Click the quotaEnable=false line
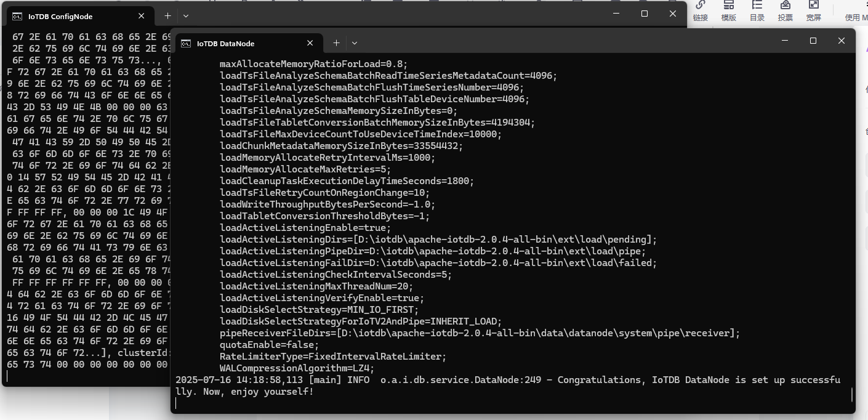 tap(270, 345)
